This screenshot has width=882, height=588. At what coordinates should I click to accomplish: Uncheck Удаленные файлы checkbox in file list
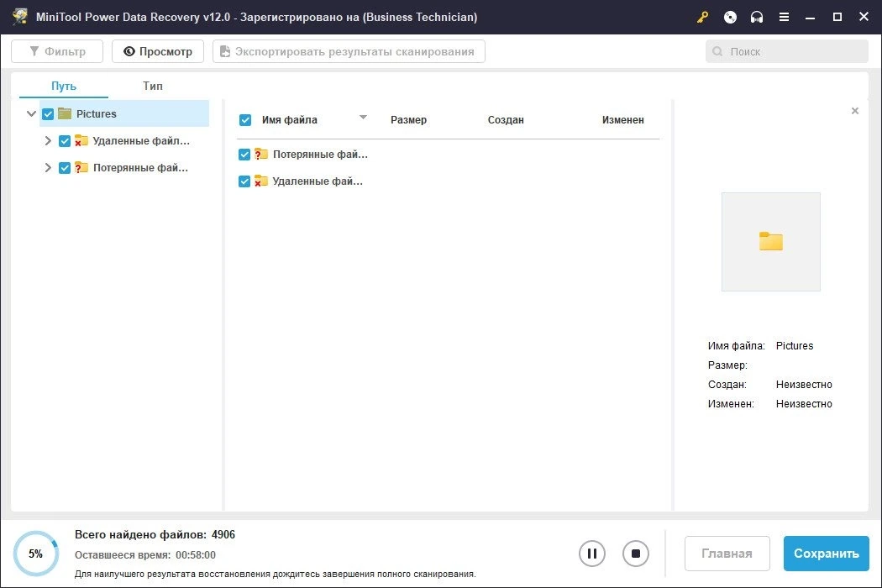[244, 181]
